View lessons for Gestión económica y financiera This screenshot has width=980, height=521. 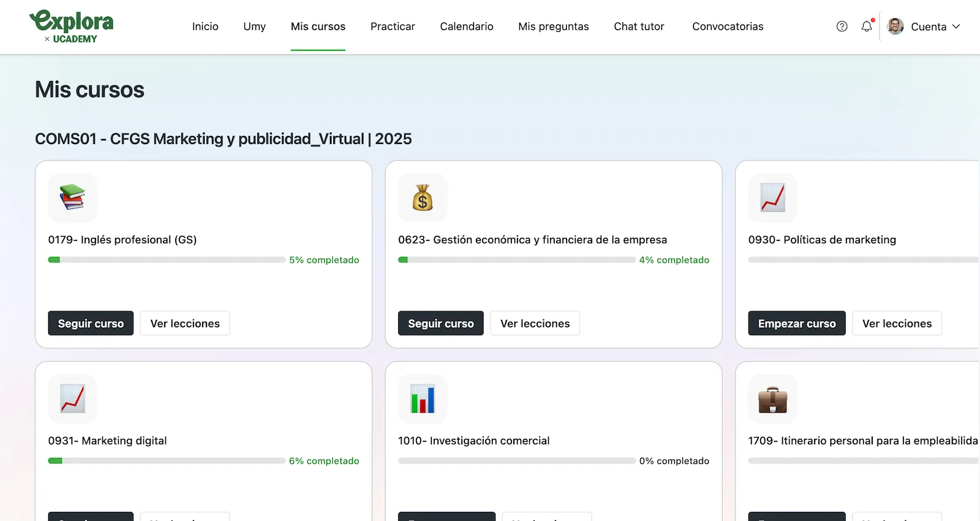(x=535, y=323)
